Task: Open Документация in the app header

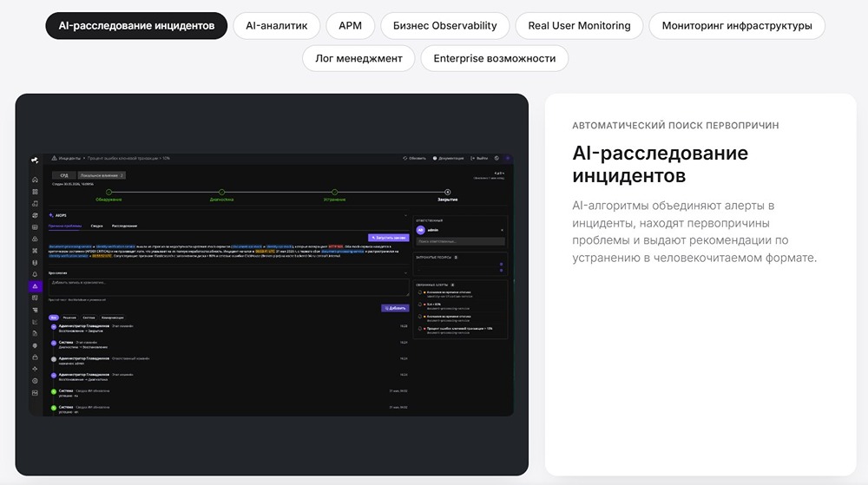Action: tap(449, 158)
